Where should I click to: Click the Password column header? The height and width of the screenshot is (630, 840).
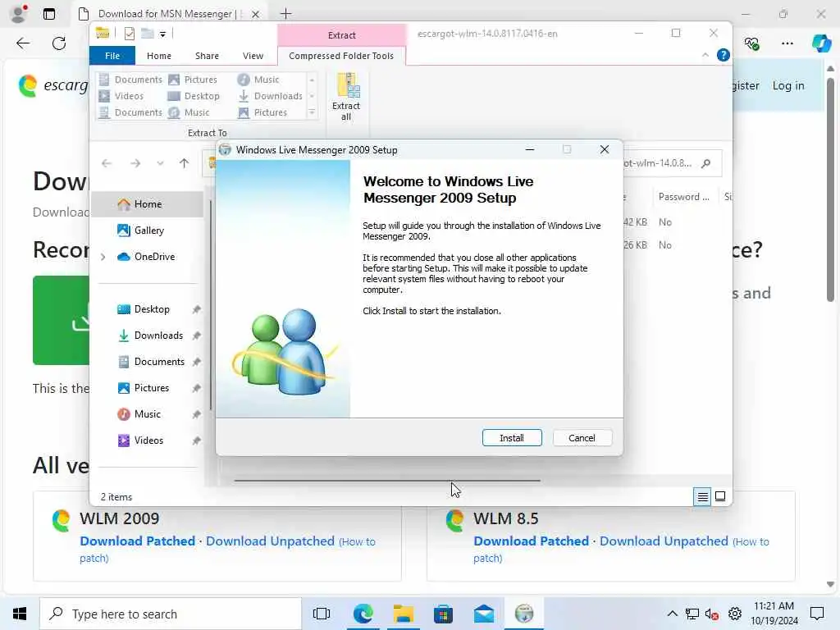(x=683, y=197)
